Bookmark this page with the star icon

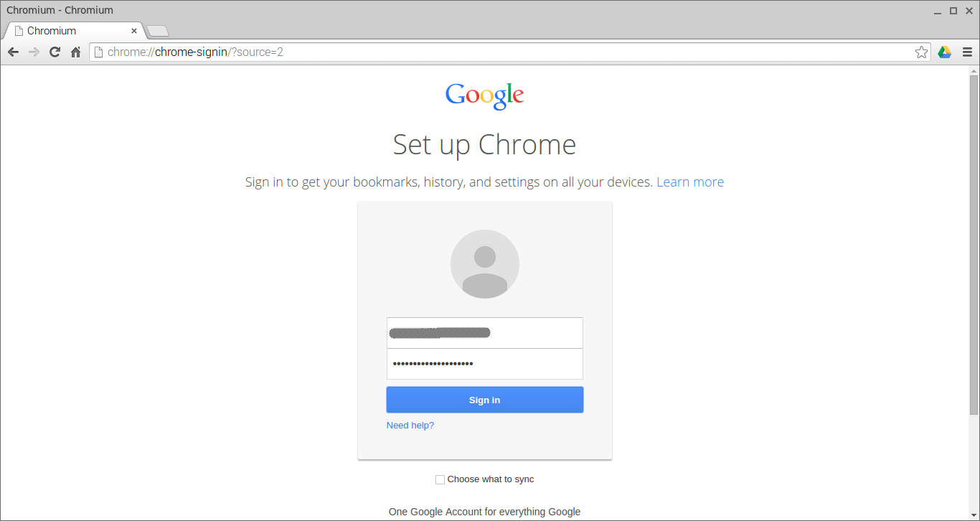click(922, 52)
